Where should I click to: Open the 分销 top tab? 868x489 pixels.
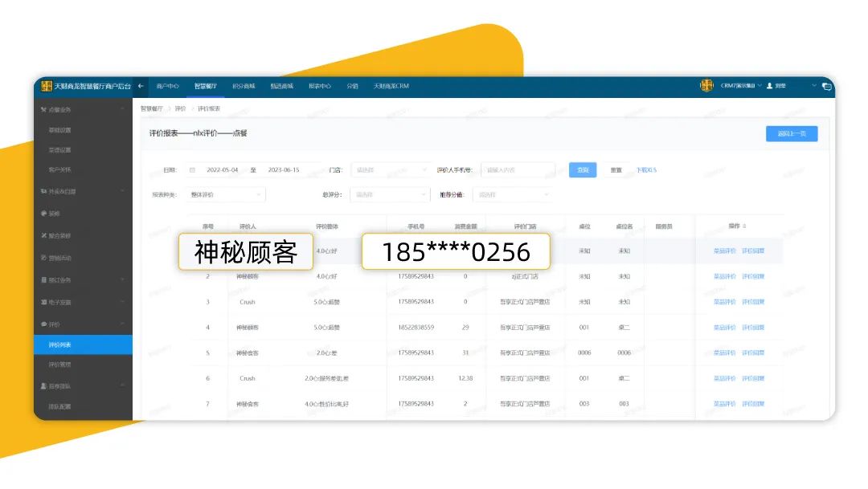[352, 86]
